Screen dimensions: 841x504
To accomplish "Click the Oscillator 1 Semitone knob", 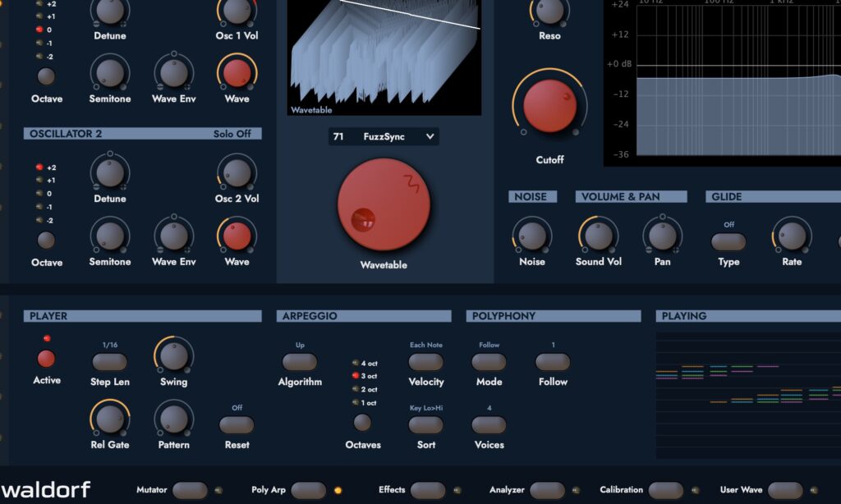I will (110, 73).
